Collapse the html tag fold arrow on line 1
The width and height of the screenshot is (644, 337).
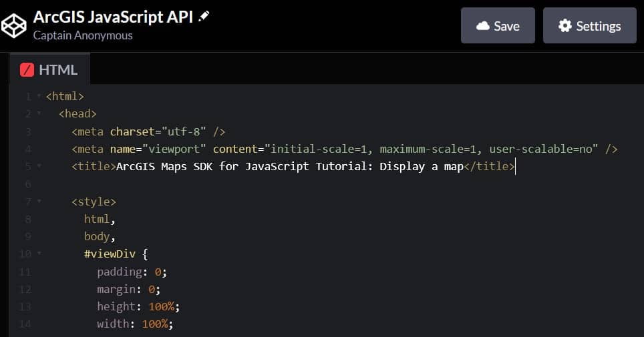click(39, 96)
